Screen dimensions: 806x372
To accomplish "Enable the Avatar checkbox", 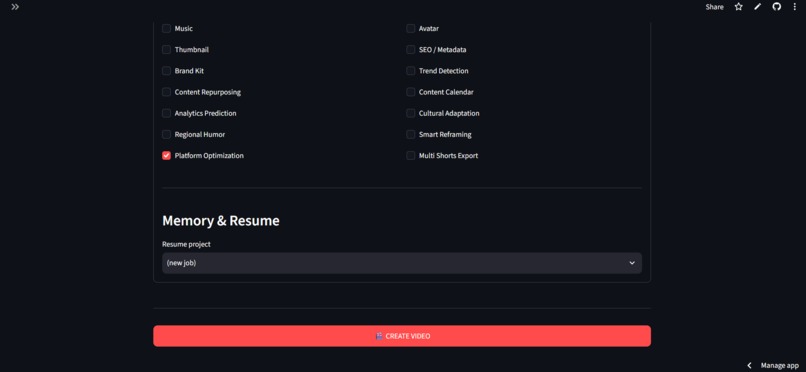I will click(x=411, y=29).
